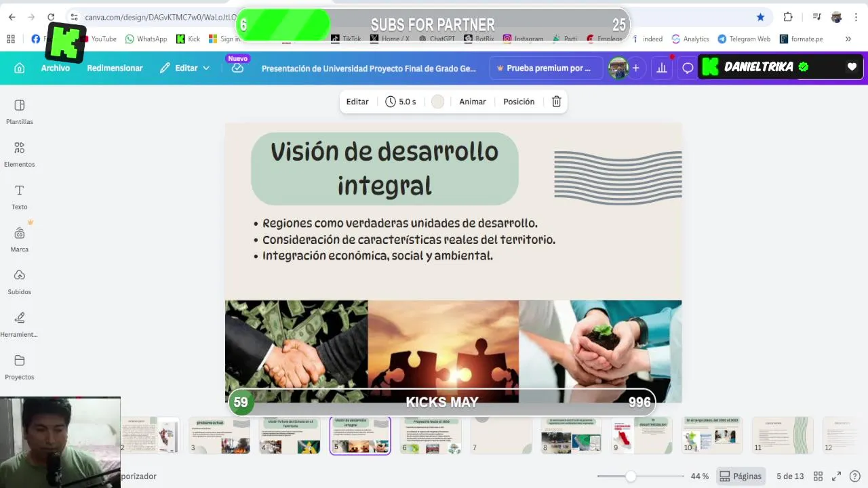
Task: Adjust the zoom slider handle
Action: coord(631,476)
